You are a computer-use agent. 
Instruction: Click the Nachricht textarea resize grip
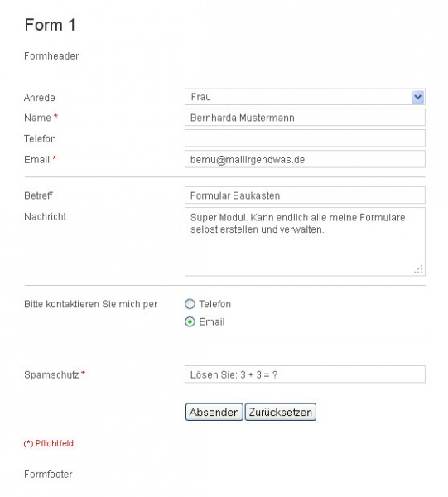point(418,269)
